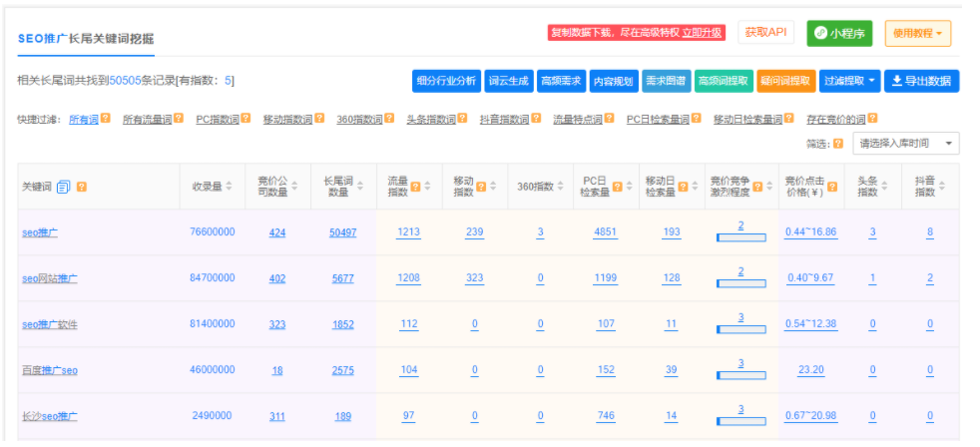
Task: Click competition level bar for seo推广 row
Action: pyautogui.click(x=740, y=237)
